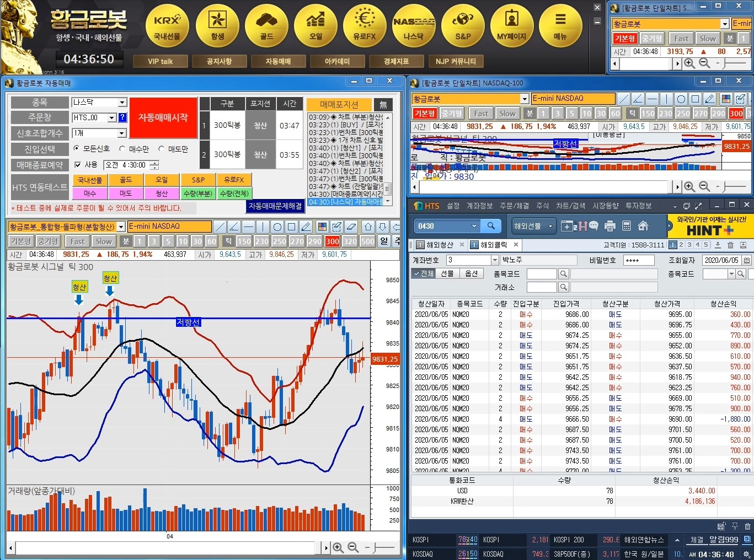Viewport: 754px width, 560px height.
Task: Click printer icon in HTS toolbar
Action: point(609,226)
